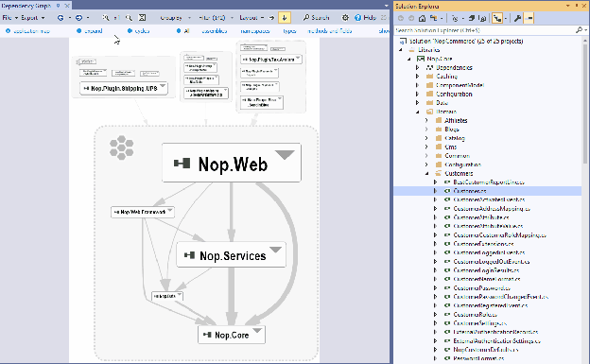Click Solution Explorer search magnifier icon

pyautogui.click(x=579, y=30)
